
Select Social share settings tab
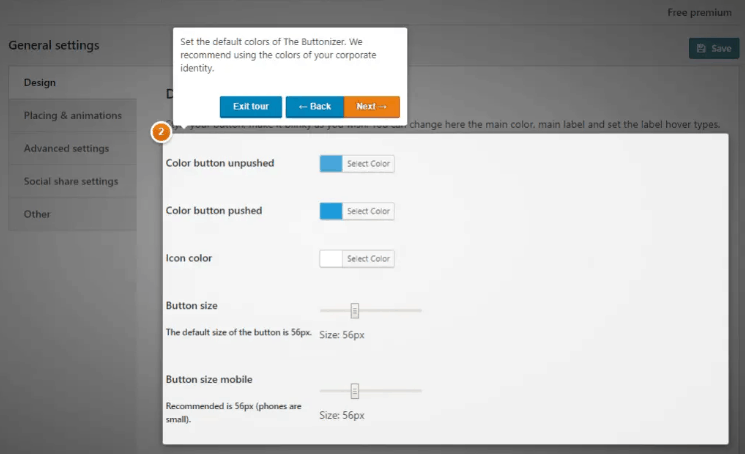click(x=72, y=181)
